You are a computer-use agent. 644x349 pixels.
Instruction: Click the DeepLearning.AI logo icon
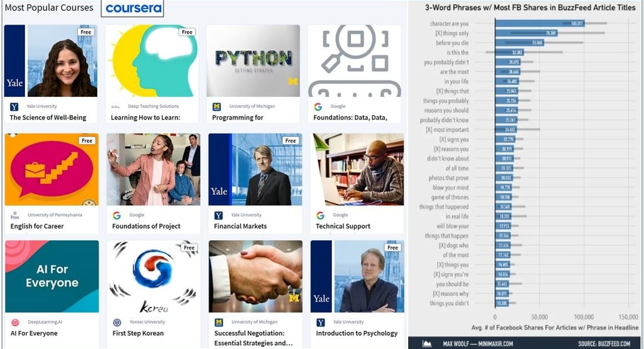click(x=15, y=323)
